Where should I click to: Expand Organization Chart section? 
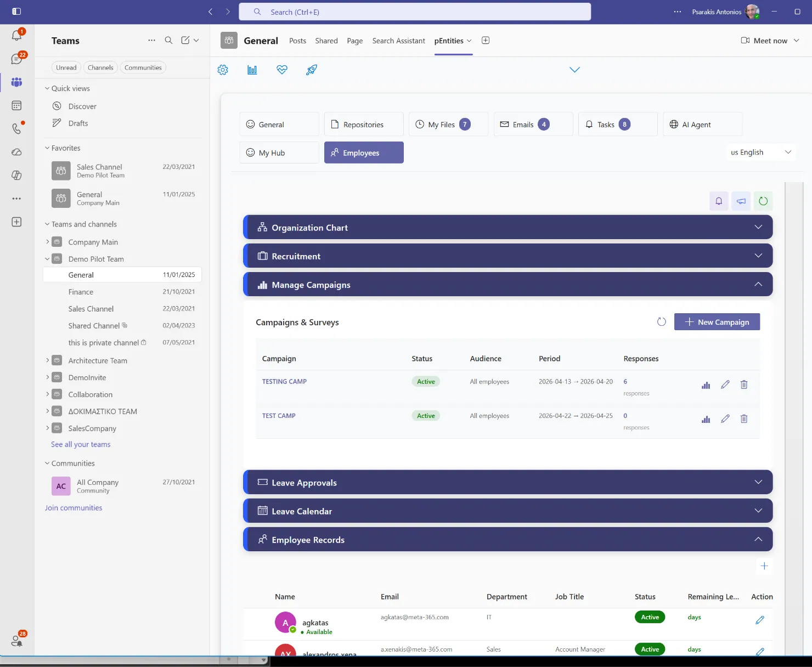pyautogui.click(x=507, y=227)
